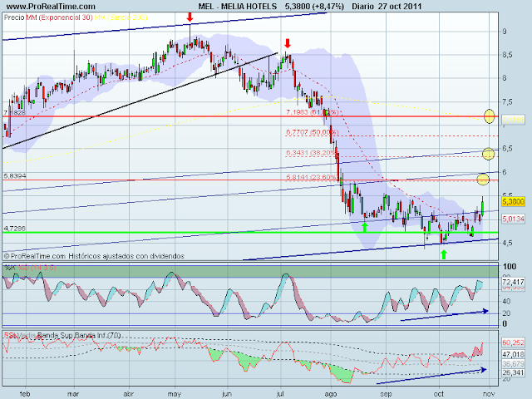Click the red 5,0134 moving average tag
Viewport: 532px width, 399px height.
coord(514,219)
